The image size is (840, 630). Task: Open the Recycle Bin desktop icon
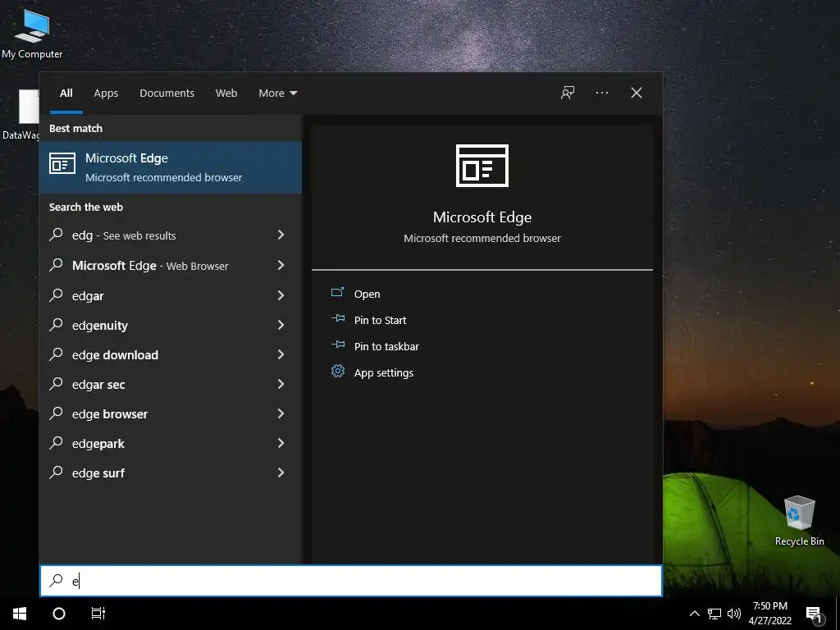point(799,521)
